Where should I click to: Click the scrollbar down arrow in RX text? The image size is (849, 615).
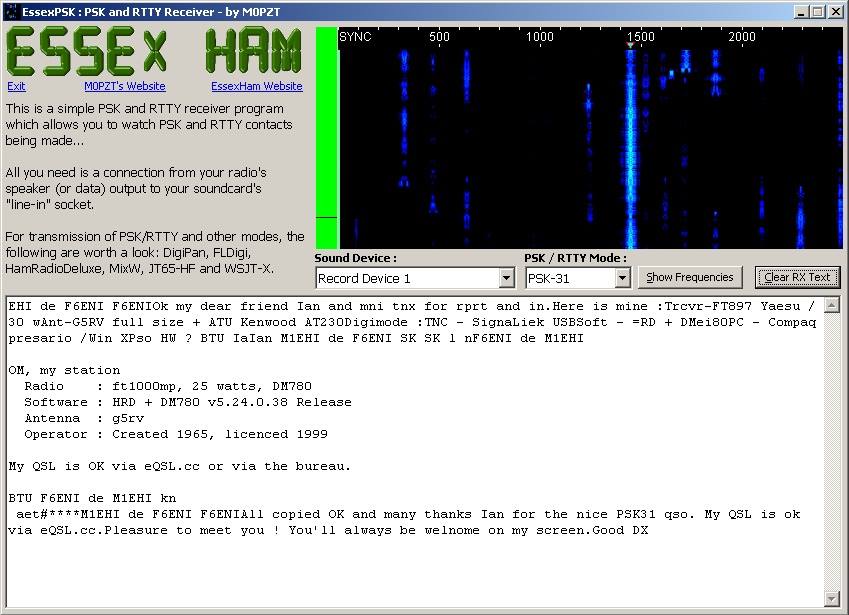[x=832, y=598]
